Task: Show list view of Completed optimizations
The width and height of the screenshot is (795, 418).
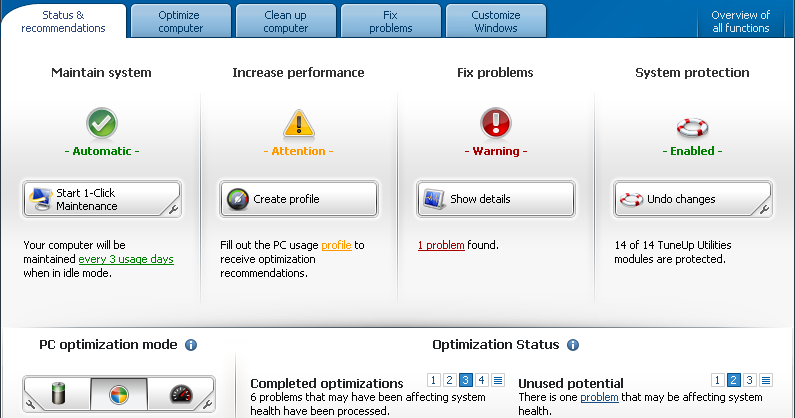Action: click(498, 380)
